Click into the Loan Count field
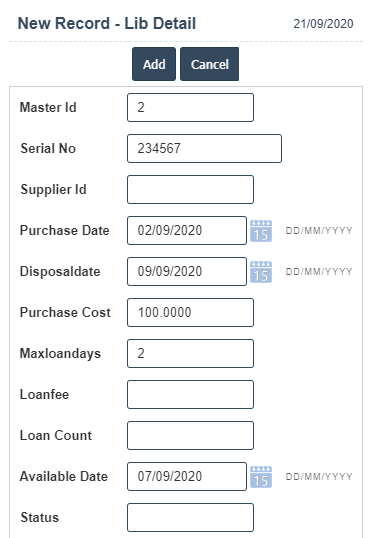The image size is (376, 538). [x=190, y=435]
